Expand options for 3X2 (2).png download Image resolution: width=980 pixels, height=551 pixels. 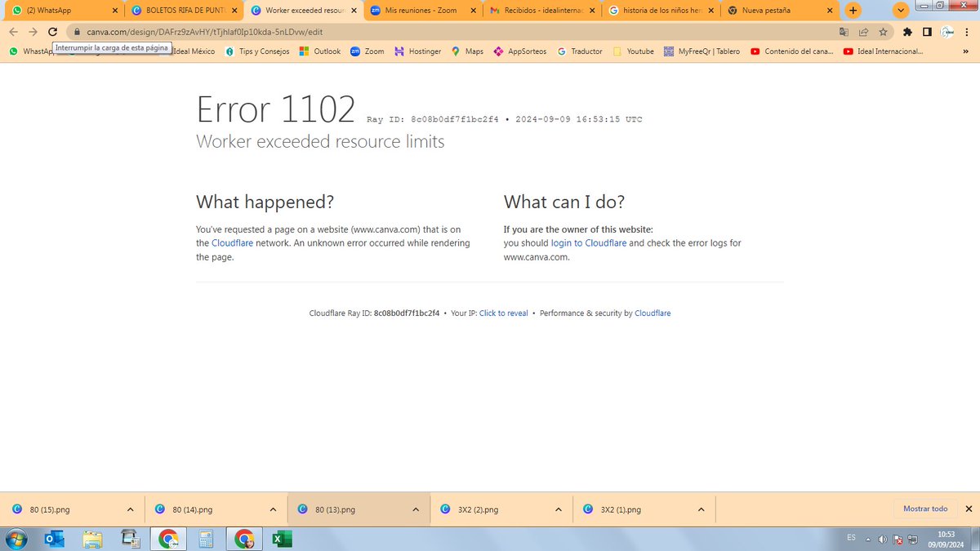[559, 509]
